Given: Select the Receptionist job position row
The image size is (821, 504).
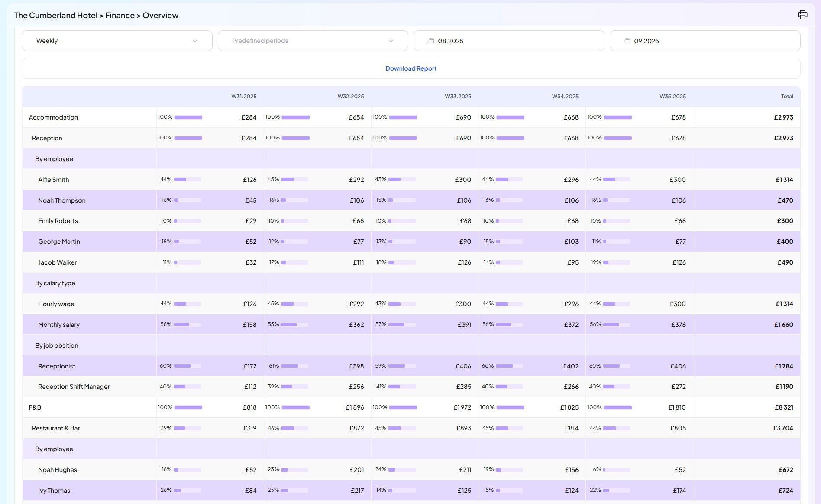Looking at the screenshot, I should coord(57,366).
